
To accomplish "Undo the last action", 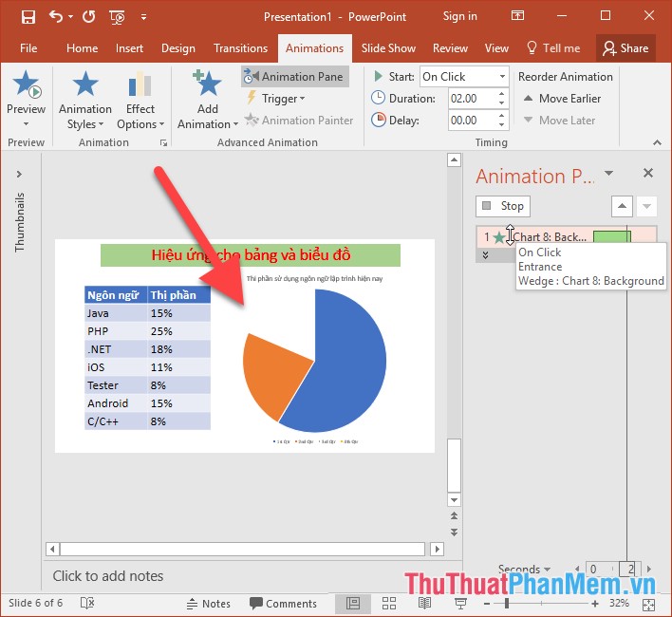I will 56,17.
